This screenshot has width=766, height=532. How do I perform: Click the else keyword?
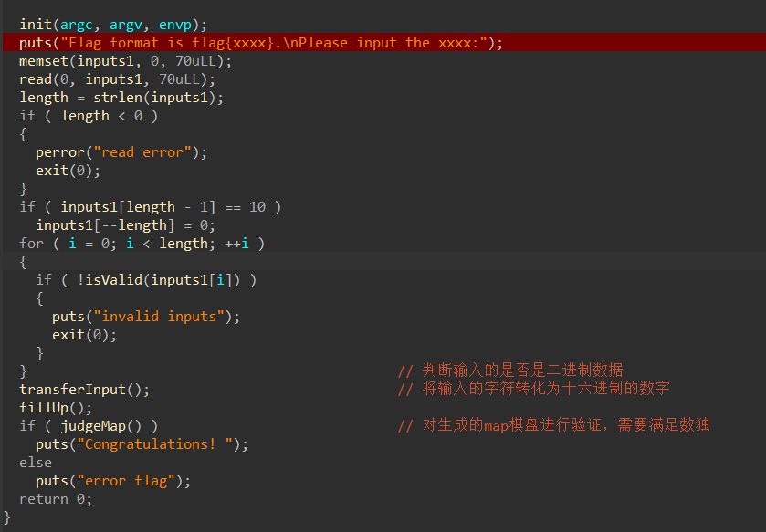coord(36,463)
